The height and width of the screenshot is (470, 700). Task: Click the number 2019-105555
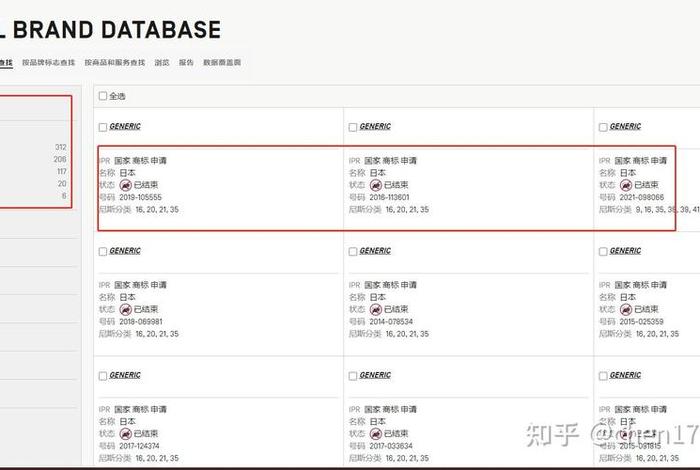click(x=140, y=197)
